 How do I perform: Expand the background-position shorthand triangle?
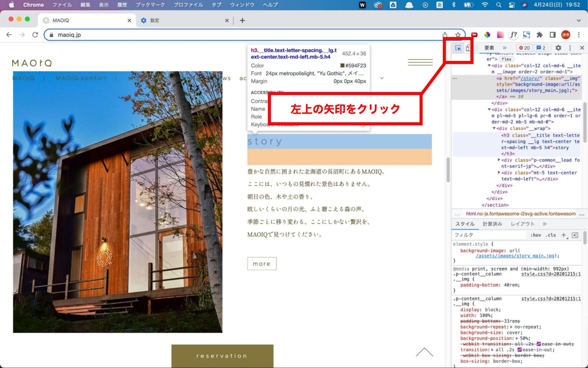tap(517, 338)
